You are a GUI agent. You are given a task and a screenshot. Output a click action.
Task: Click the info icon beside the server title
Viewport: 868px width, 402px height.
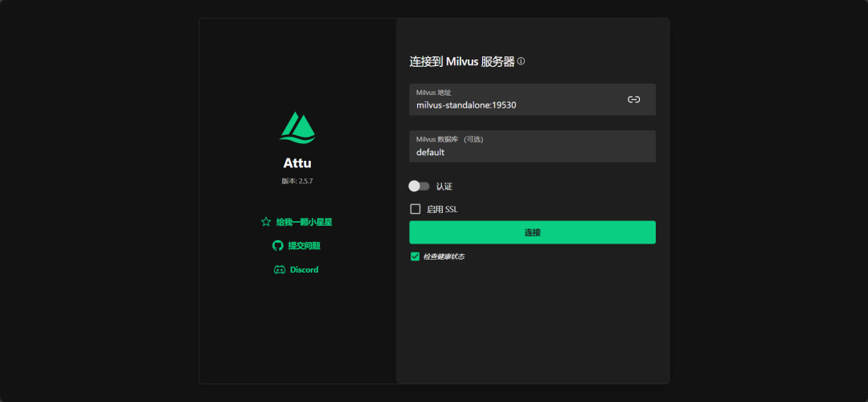[x=521, y=61]
